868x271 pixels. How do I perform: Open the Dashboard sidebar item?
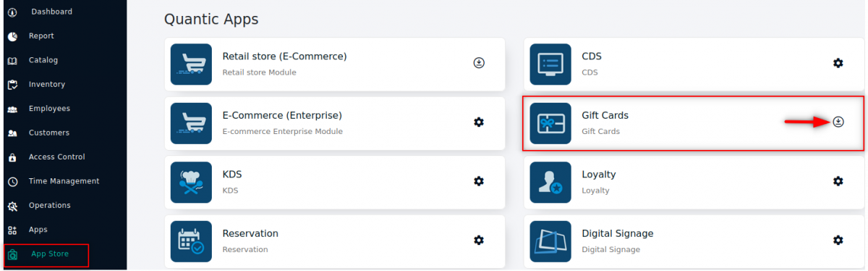pos(51,12)
